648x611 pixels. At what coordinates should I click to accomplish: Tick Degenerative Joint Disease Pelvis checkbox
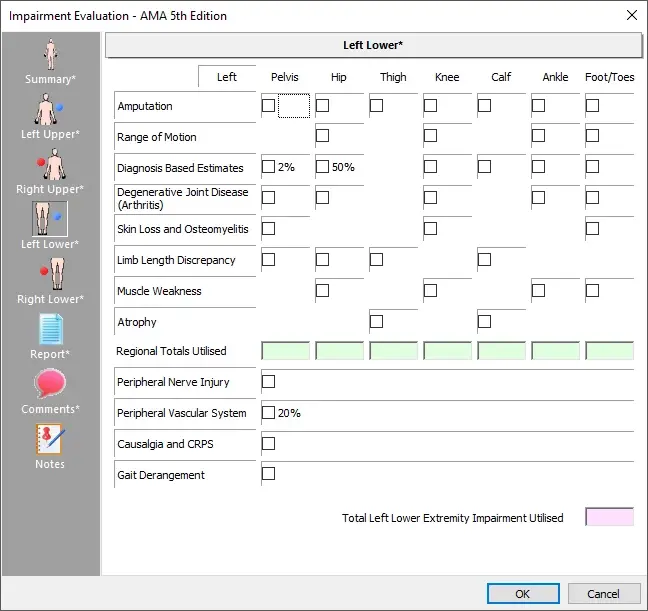[268, 198]
